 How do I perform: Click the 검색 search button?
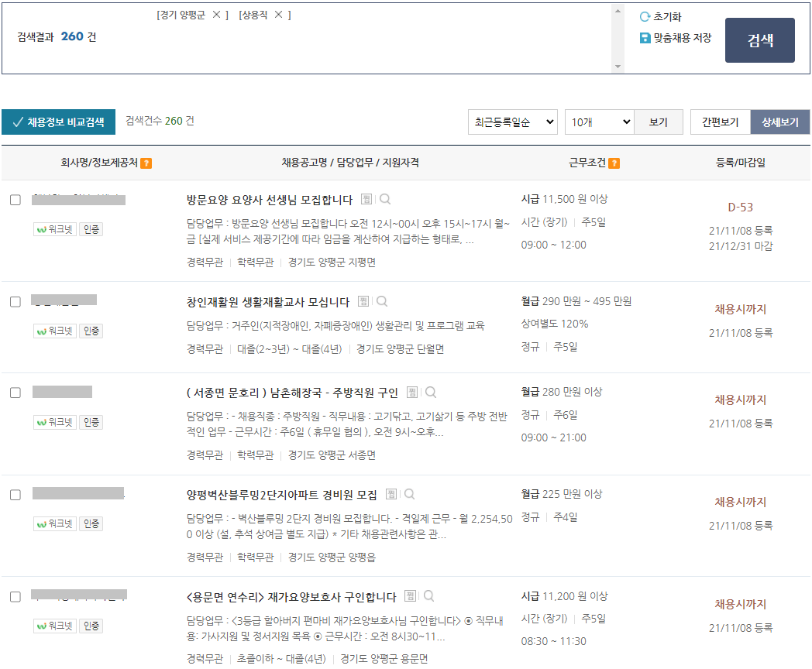[759, 40]
